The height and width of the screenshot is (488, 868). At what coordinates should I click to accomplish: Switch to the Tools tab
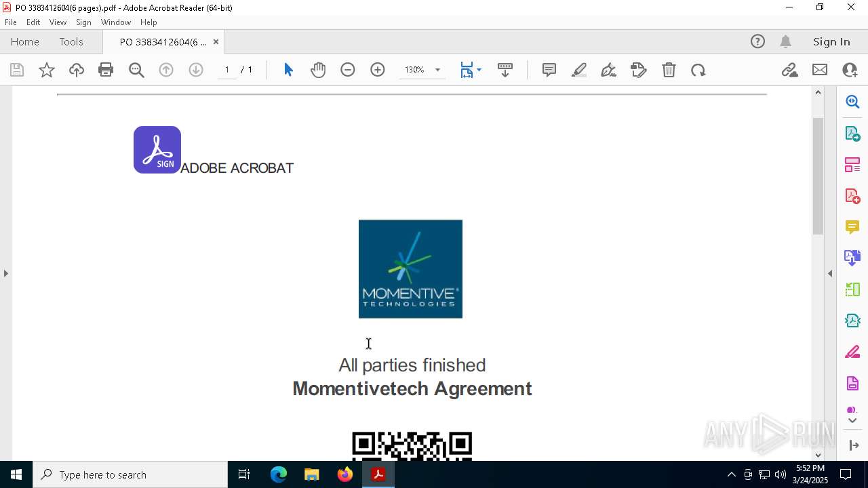[x=71, y=42]
